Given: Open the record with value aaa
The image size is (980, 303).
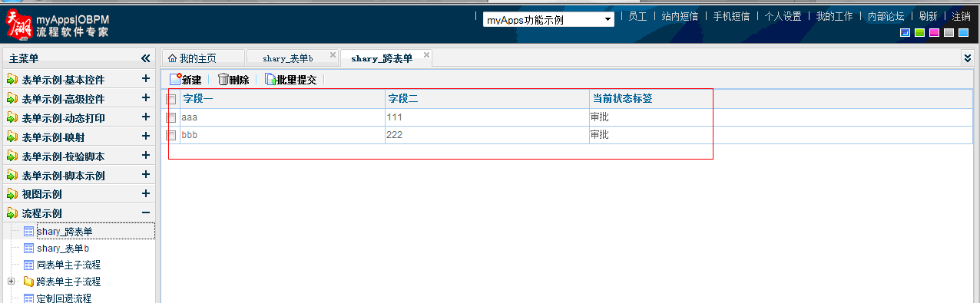Looking at the screenshot, I should pyautogui.click(x=190, y=117).
